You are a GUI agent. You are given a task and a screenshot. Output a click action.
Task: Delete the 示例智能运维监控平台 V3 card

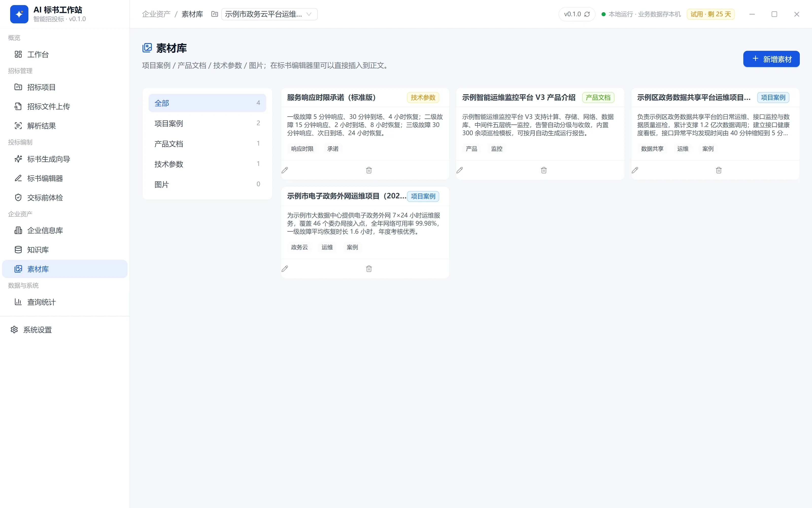pos(544,170)
